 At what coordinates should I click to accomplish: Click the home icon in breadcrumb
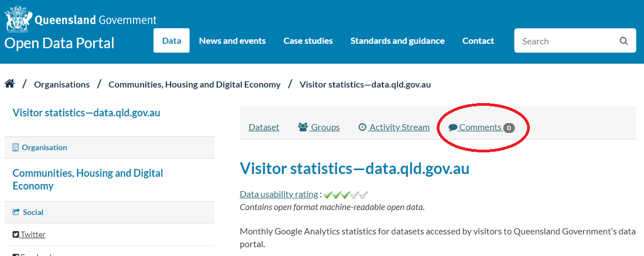pos(9,84)
